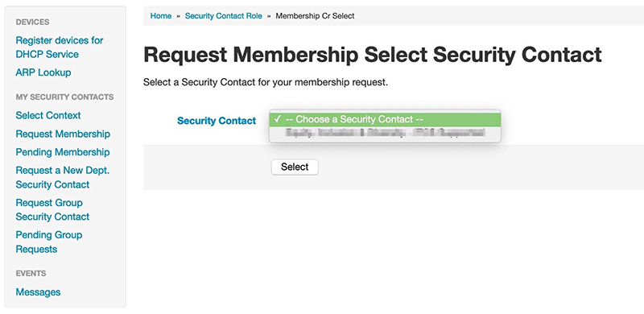Choose the '-- Choose a Security Contact --' option
644x314 pixels.
385,120
